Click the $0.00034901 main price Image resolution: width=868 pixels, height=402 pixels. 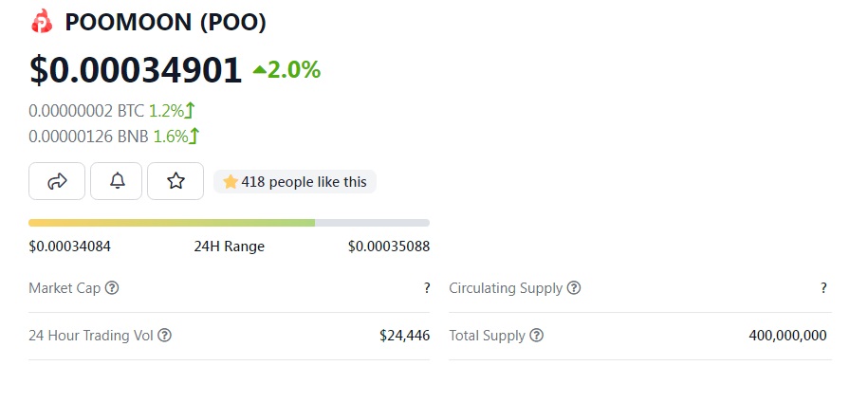click(x=136, y=70)
